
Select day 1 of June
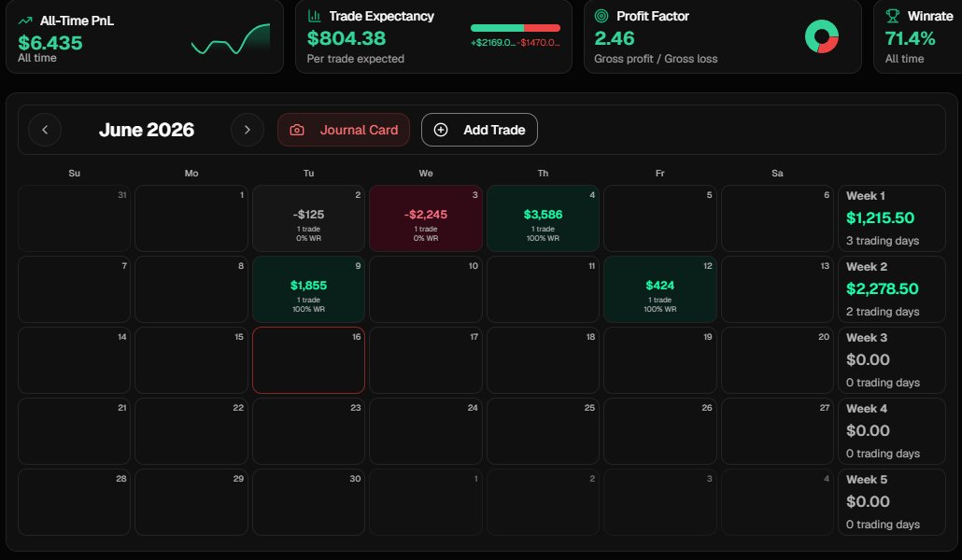(x=191, y=218)
